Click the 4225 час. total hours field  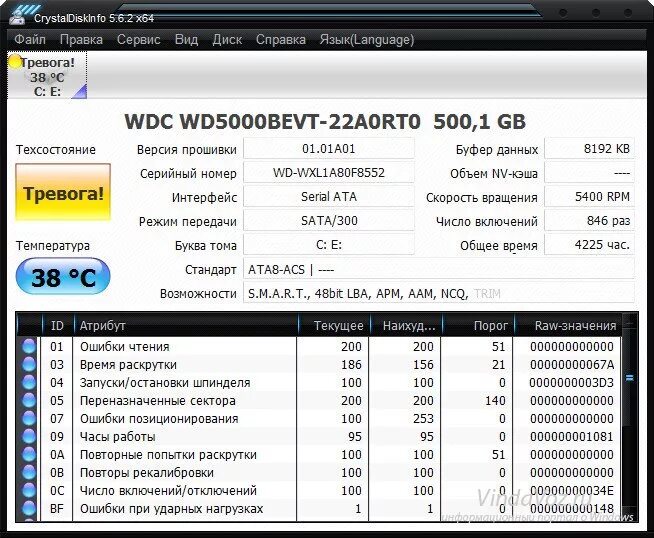point(589,245)
